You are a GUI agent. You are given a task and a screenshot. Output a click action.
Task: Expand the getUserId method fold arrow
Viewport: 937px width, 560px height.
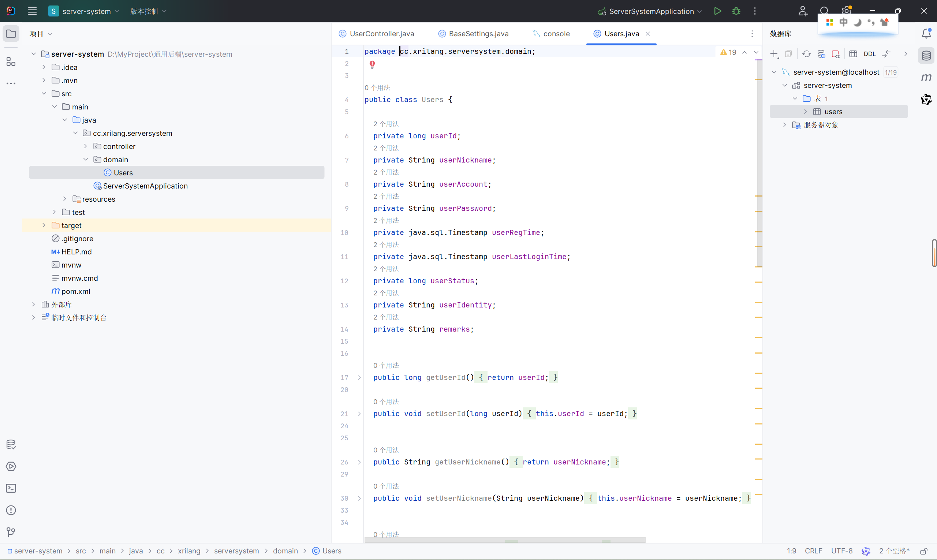point(359,377)
